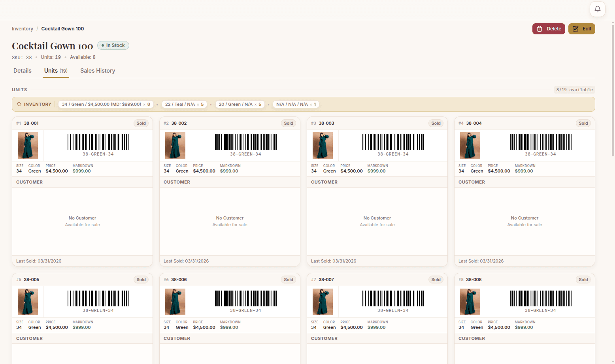615x364 pixels.
Task: Click the barcode on unit 38-005
Action: (x=98, y=298)
